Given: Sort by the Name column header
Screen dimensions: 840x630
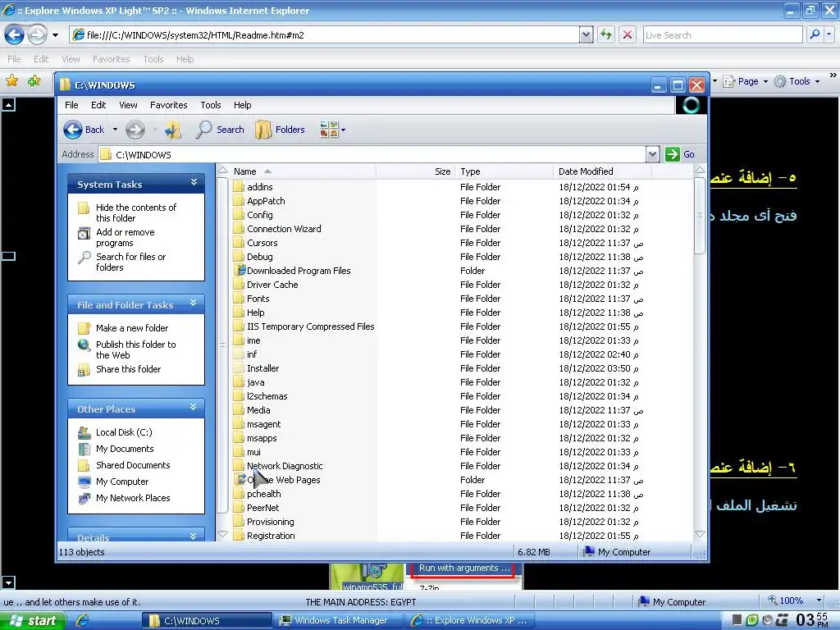Looking at the screenshot, I should click(x=304, y=171).
